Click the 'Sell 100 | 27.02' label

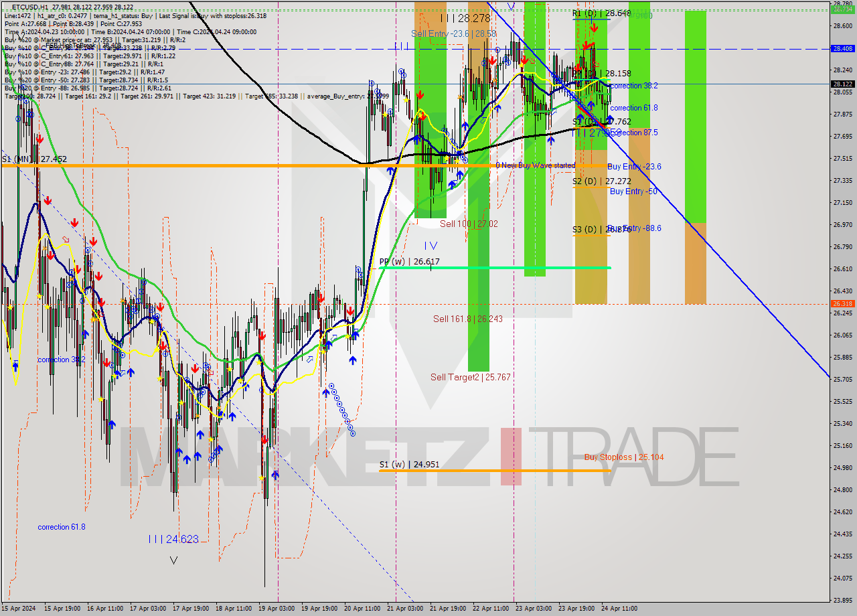click(469, 224)
